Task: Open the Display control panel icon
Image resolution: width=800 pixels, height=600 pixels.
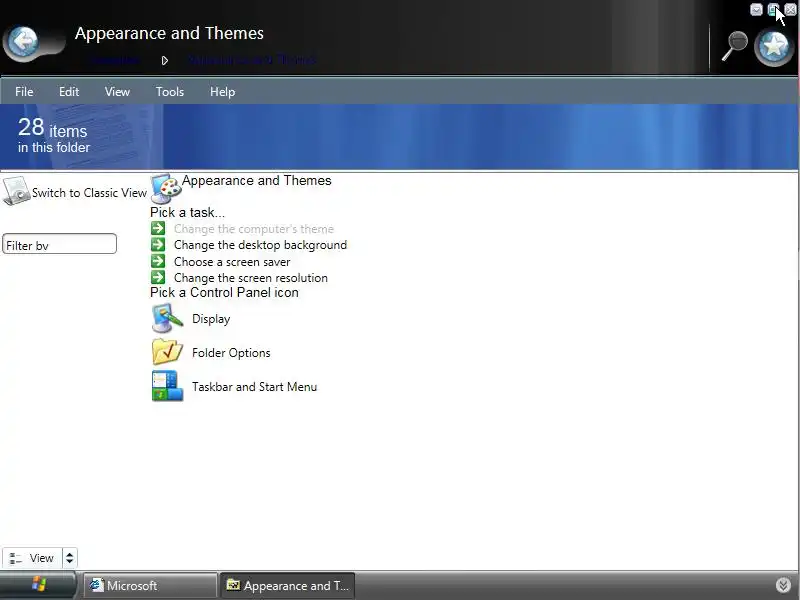Action: click(167, 318)
